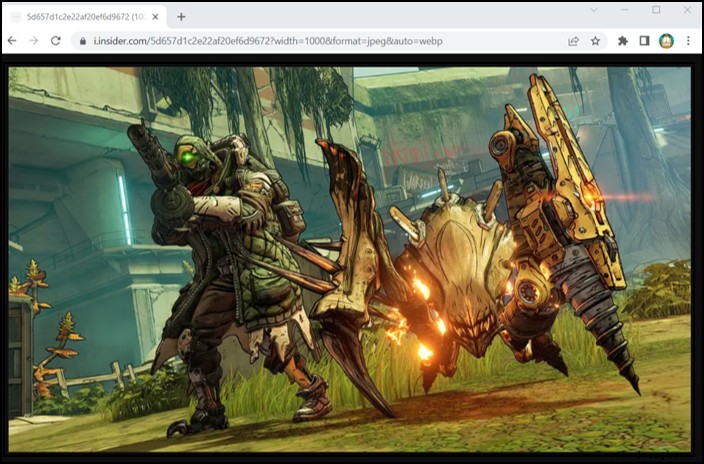Open a new tab with the plus button
The image size is (704, 464).
click(181, 17)
